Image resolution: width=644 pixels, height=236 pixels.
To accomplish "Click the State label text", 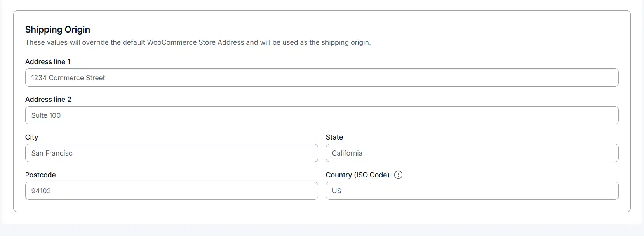I will pyautogui.click(x=334, y=137).
